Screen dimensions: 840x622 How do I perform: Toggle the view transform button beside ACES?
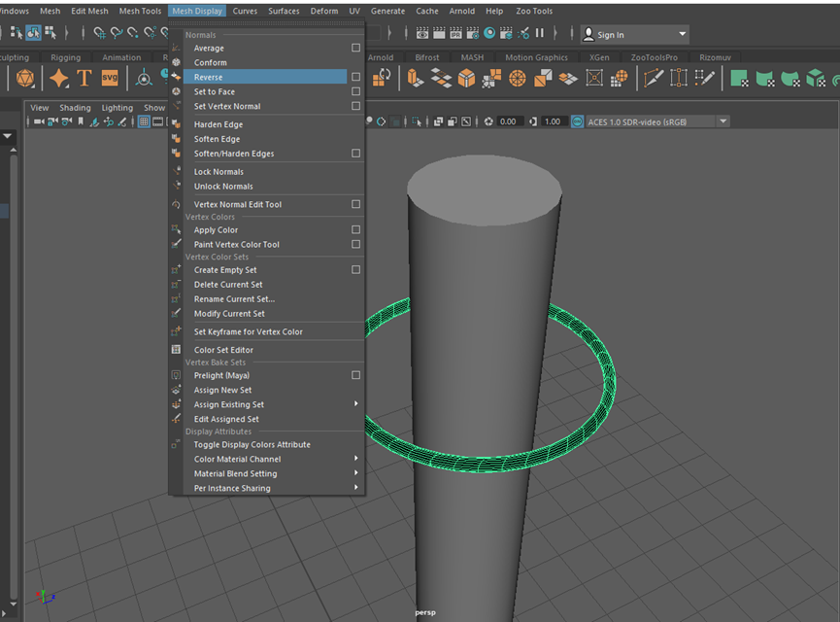click(x=577, y=121)
